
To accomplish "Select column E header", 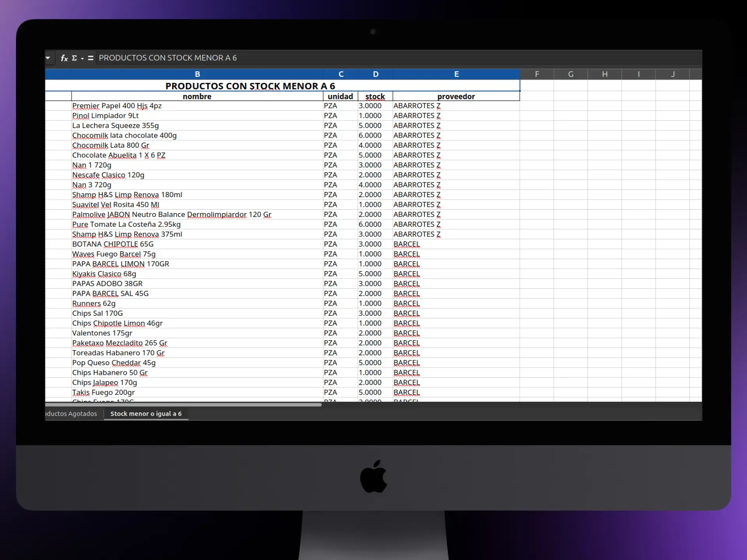I will tap(456, 74).
